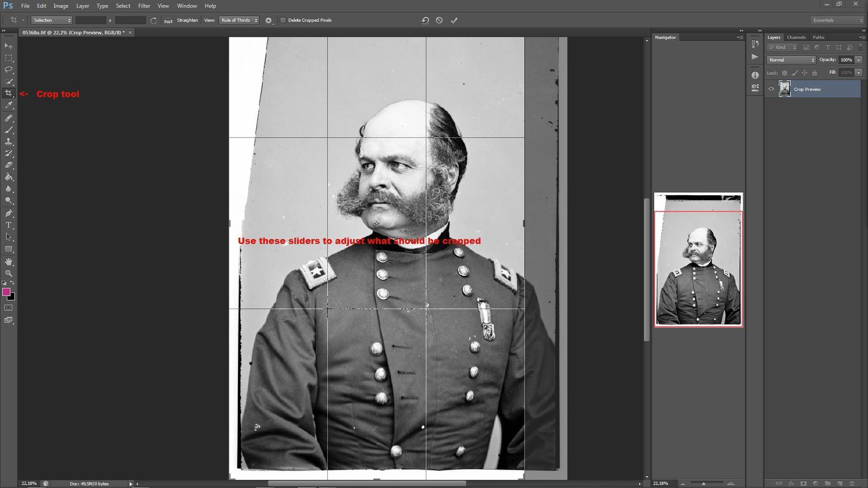Image resolution: width=868 pixels, height=488 pixels.
Task: Open the Filter menu
Action: click(x=144, y=6)
